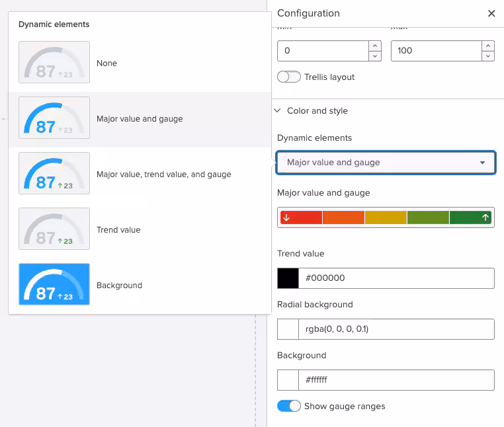Pick the Trend value gauge preview
The height and width of the screenshot is (427, 504).
pyautogui.click(x=54, y=229)
